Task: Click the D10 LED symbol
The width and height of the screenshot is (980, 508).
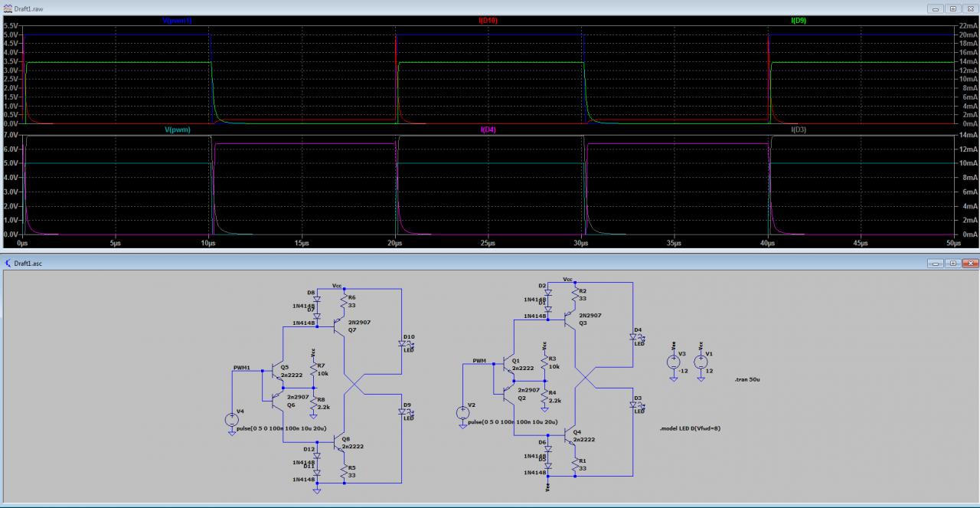Action: 401,344
